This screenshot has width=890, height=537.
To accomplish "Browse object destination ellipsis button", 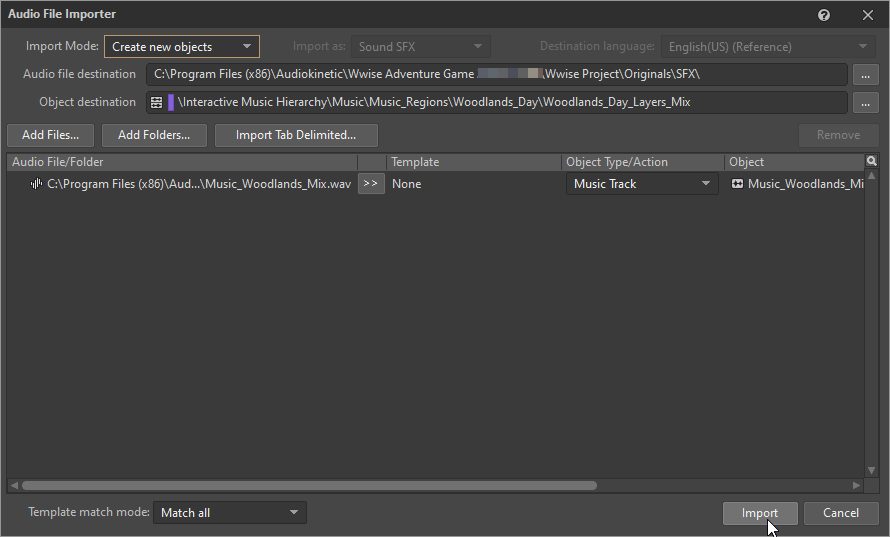I will tap(864, 103).
